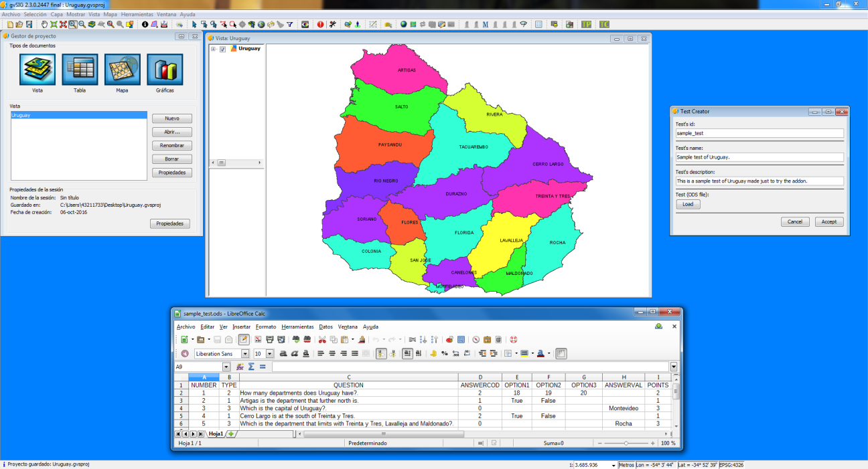The width and height of the screenshot is (868, 469).
Task: Click the pan hand tool in gvSIG toolbar
Action: tap(44, 25)
